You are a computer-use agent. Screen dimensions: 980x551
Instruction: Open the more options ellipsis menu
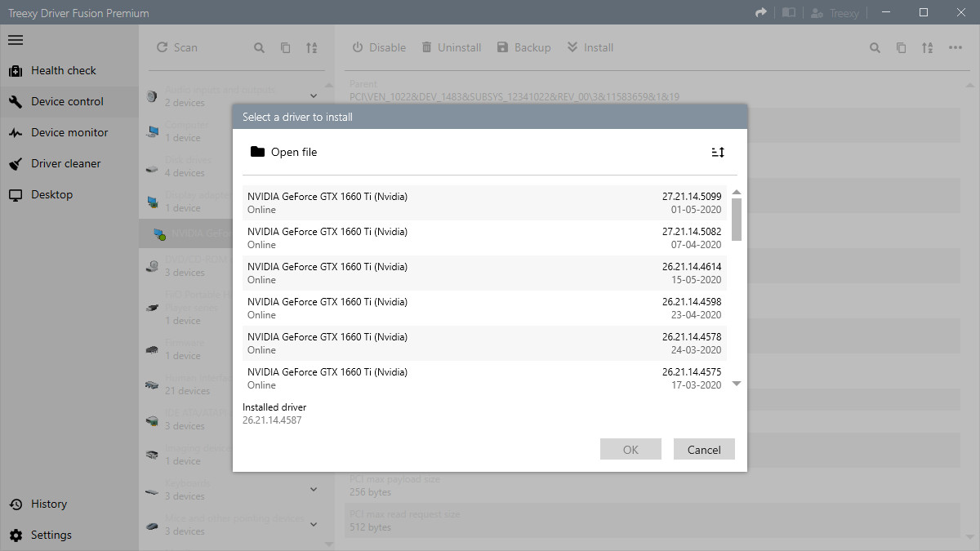pos(955,47)
